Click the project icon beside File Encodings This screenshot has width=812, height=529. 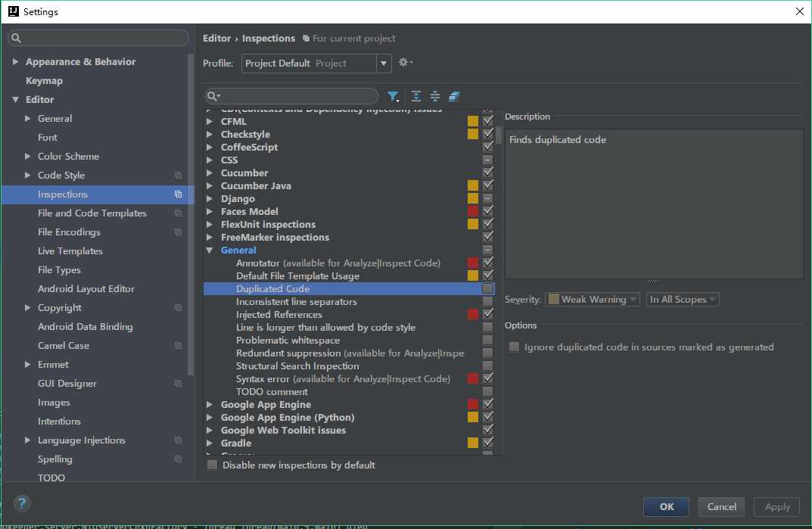coord(178,232)
